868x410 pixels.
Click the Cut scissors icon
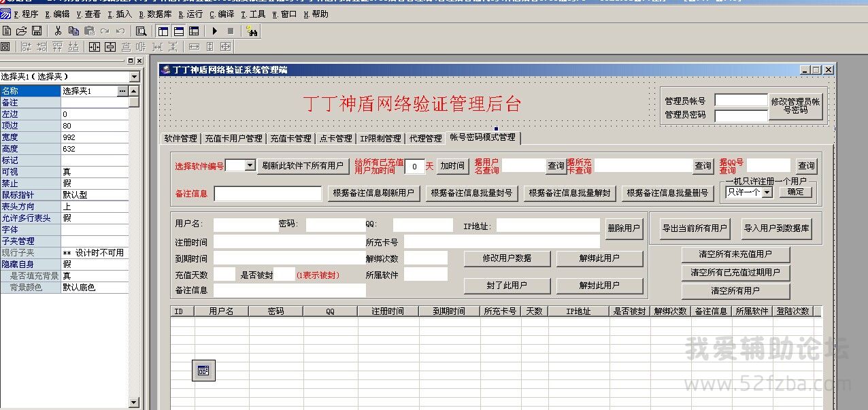(58, 31)
